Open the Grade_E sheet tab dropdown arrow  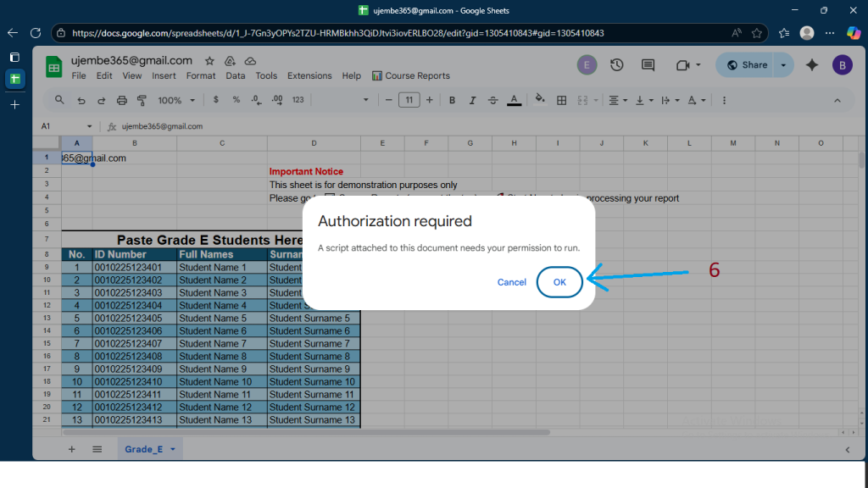(173, 449)
